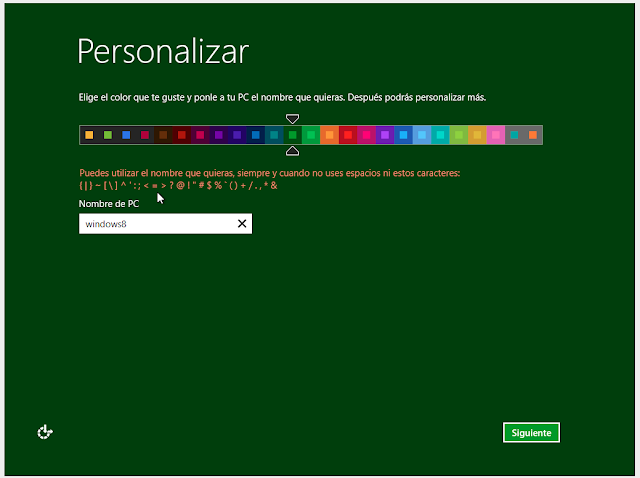Choose the golden mustard yellow swatch
The image size is (640, 478).
pyautogui.click(x=477, y=135)
